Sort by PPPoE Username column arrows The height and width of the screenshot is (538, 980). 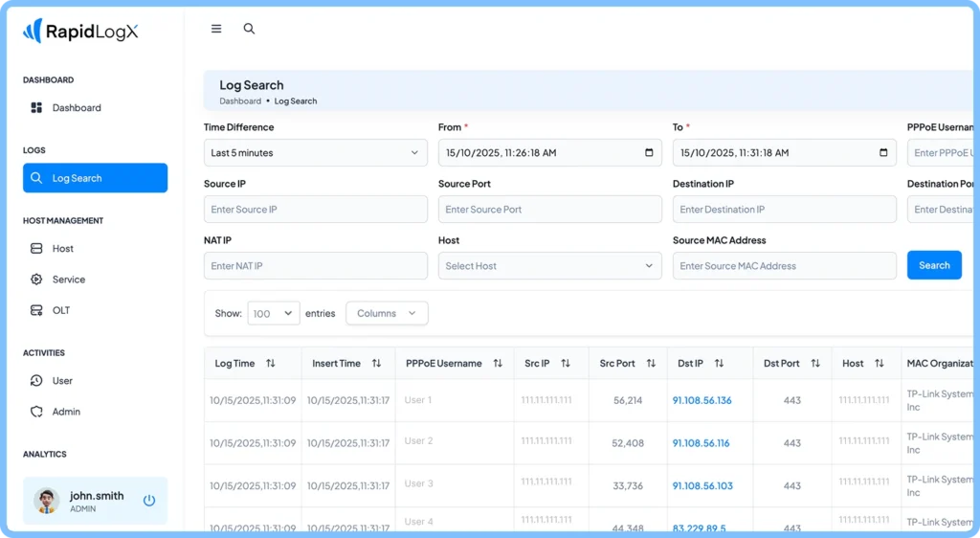pos(498,364)
